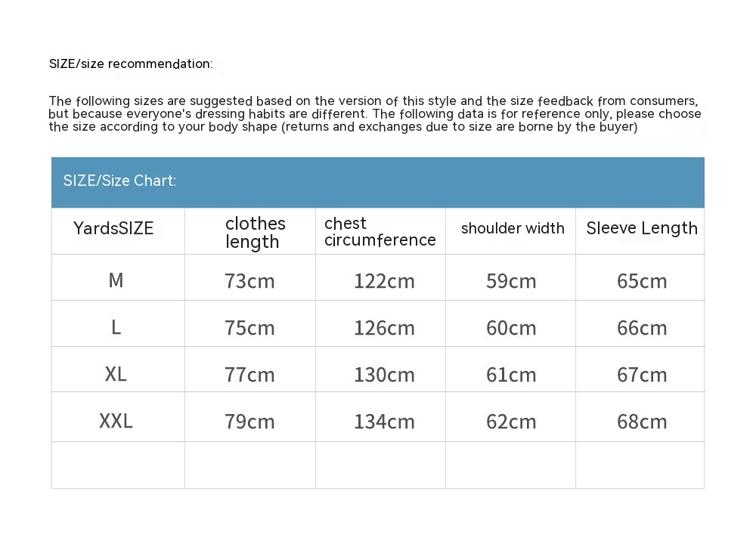Select the 'YardsSIZE' column header
Screen dimensions: 756x535
click(x=113, y=228)
